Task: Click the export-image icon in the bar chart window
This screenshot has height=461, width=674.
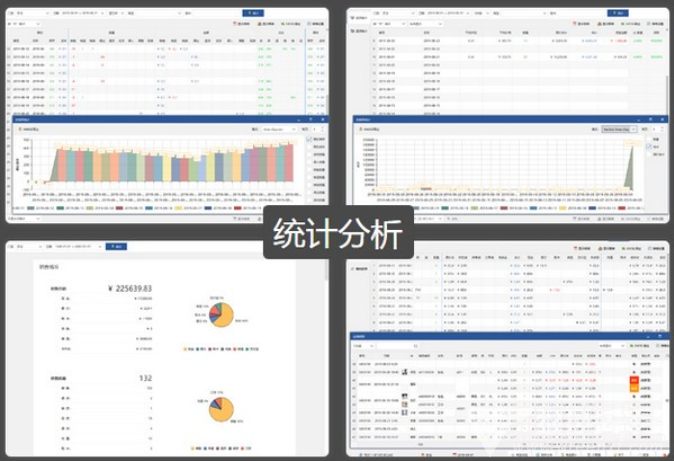Action: 20,129
